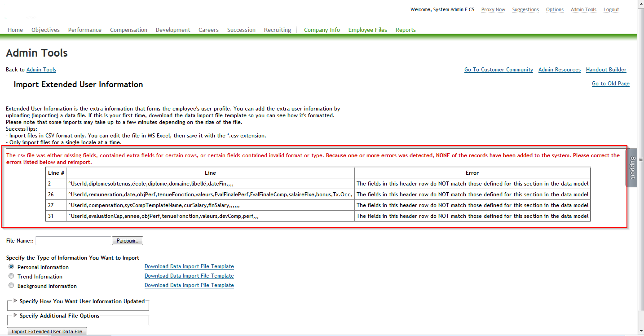Open the Recruiting tab
644x336 pixels.
pos(278,30)
